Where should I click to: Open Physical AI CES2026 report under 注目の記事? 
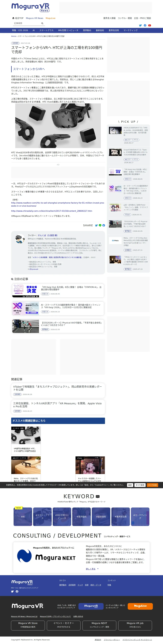tap(58, 326)
